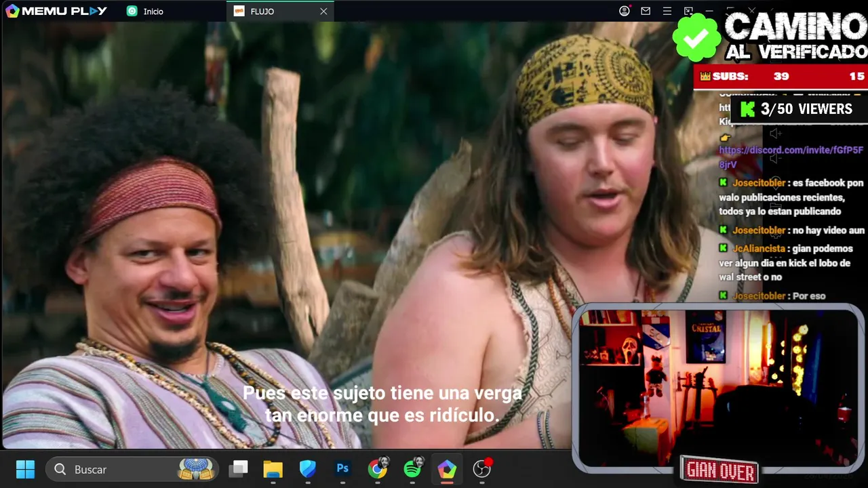
Task: Open Google Chrome from the taskbar
Action: click(x=378, y=468)
